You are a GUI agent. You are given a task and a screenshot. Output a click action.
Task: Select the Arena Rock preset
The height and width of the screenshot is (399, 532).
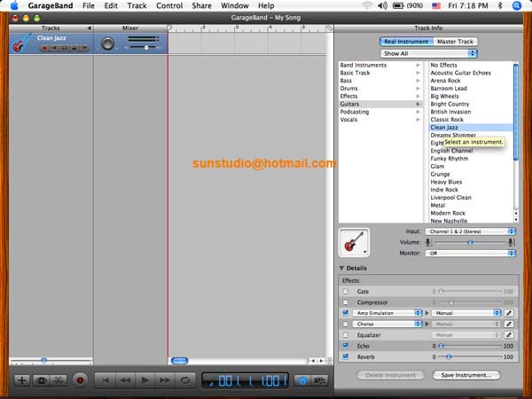click(x=471, y=81)
